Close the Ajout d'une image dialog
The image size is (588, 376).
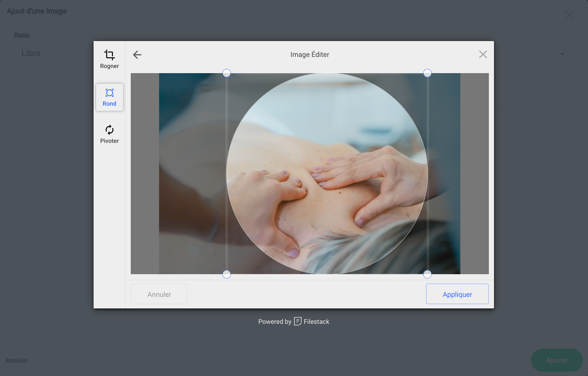coord(570,15)
